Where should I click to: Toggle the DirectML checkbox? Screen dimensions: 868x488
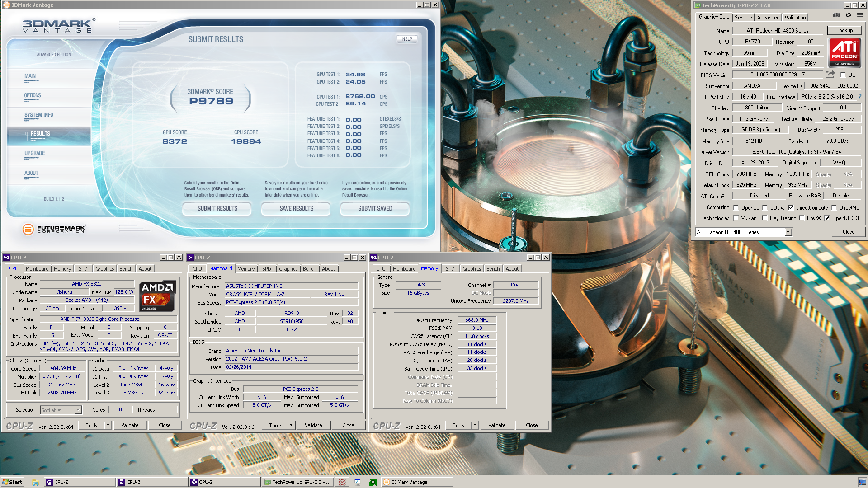point(834,208)
